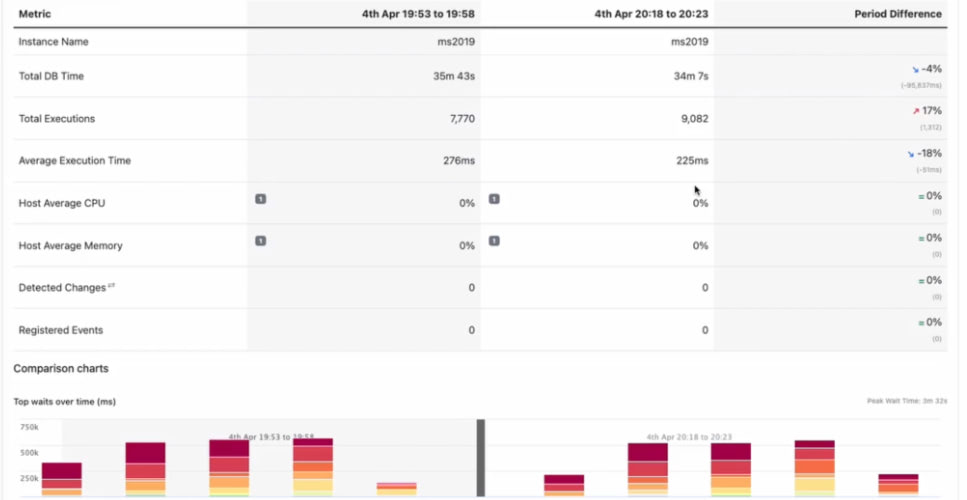
Task: Click the Period Difference column header
Action: pyautogui.click(x=898, y=14)
